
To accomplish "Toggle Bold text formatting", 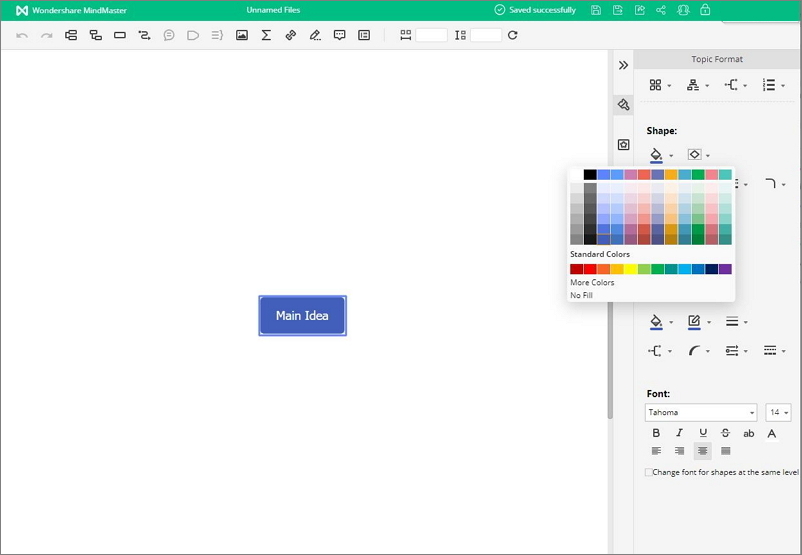I will [656, 433].
